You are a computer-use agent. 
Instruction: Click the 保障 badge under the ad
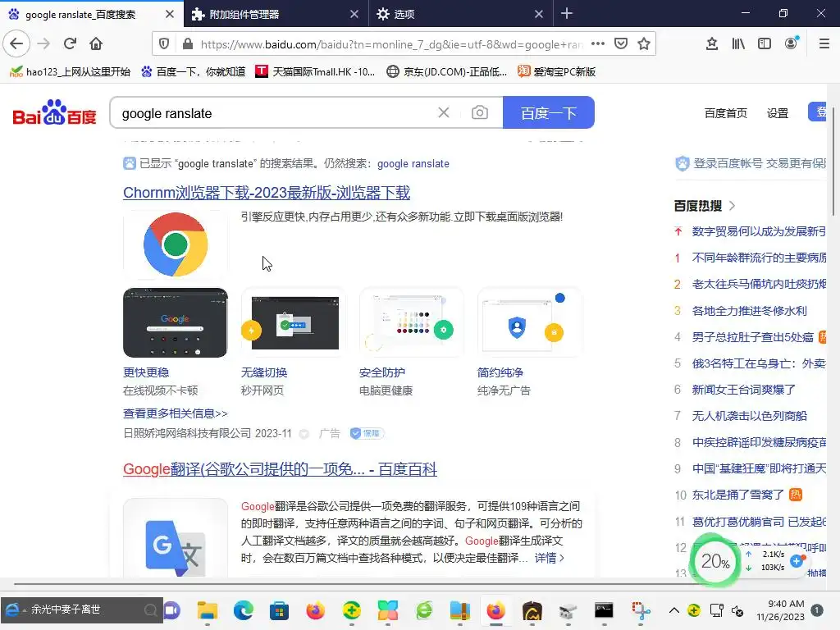(x=367, y=433)
